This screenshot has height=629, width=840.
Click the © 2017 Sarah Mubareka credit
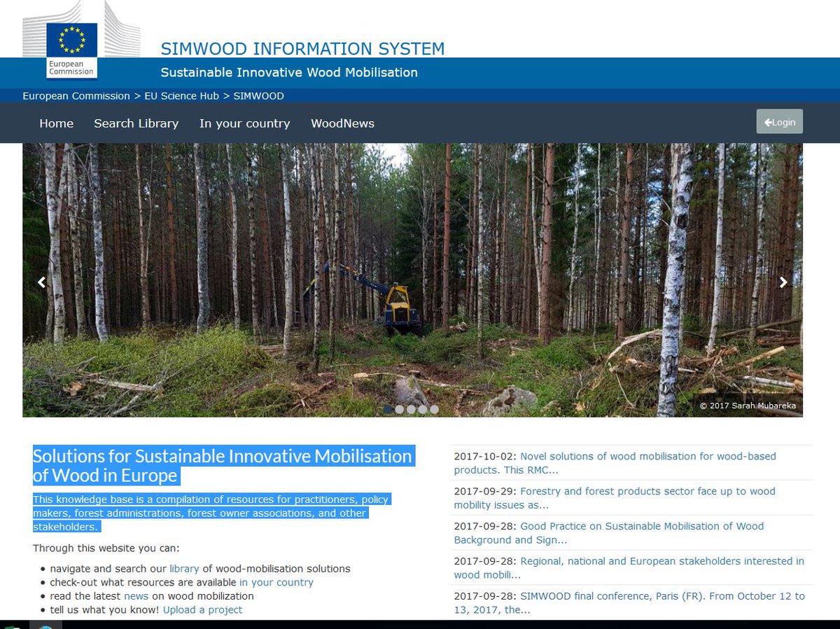point(748,406)
